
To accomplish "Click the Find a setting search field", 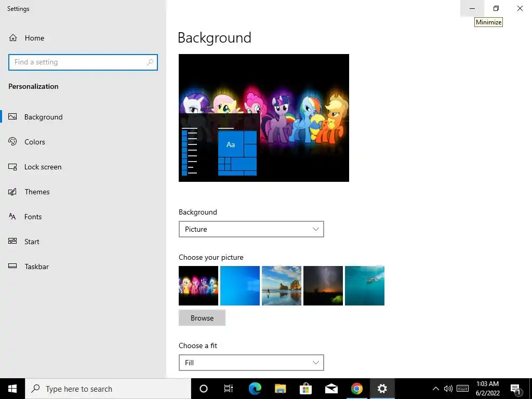I will (x=83, y=62).
